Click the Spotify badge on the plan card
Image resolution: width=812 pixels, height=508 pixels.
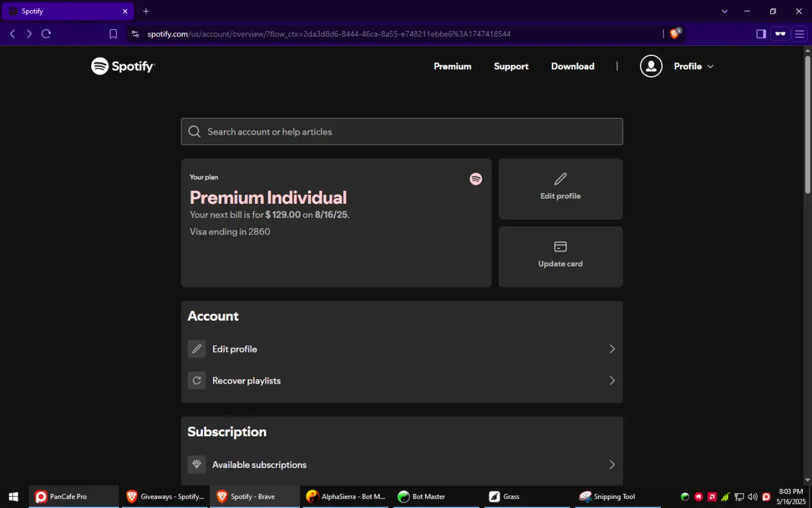pyautogui.click(x=476, y=179)
